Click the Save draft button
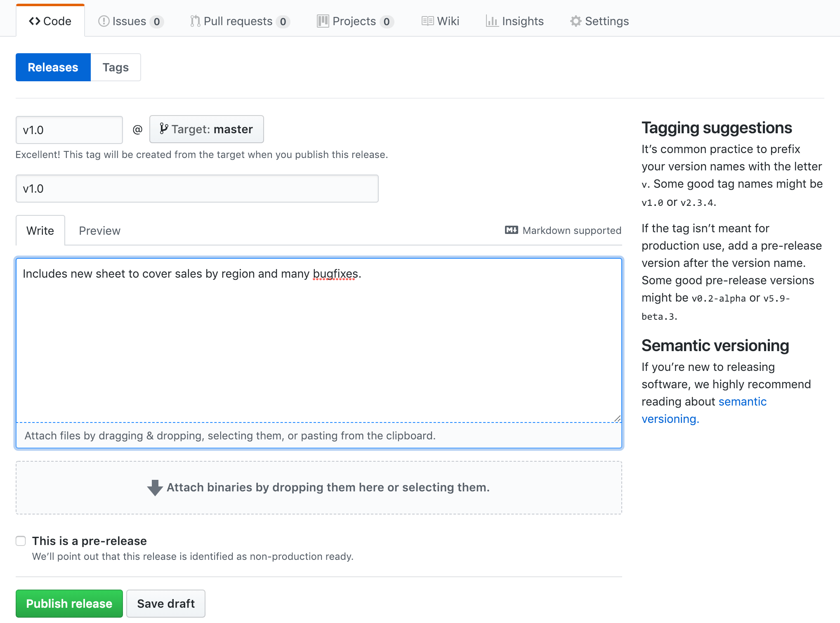840x623 pixels. point(165,604)
